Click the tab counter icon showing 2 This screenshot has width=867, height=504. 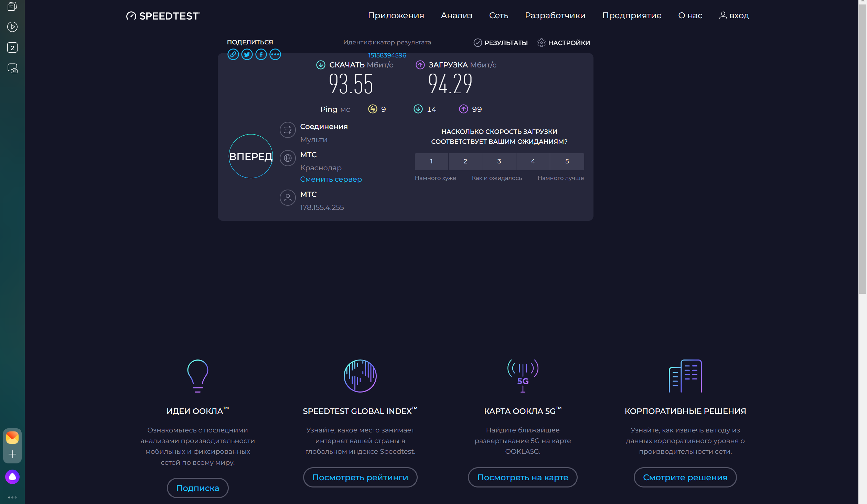12,47
